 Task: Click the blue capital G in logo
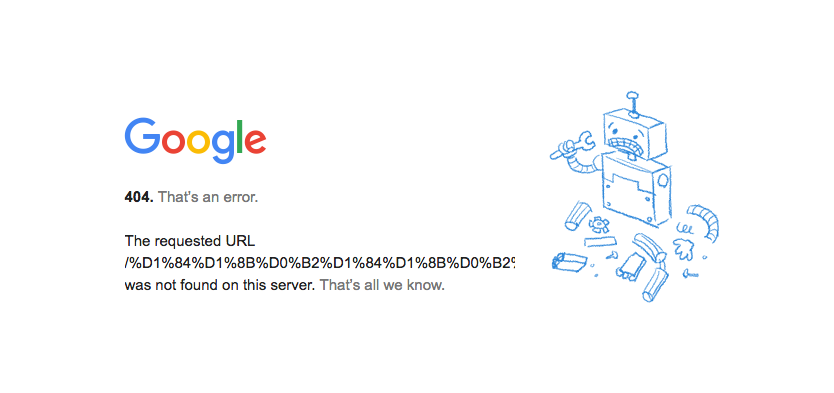point(143,136)
